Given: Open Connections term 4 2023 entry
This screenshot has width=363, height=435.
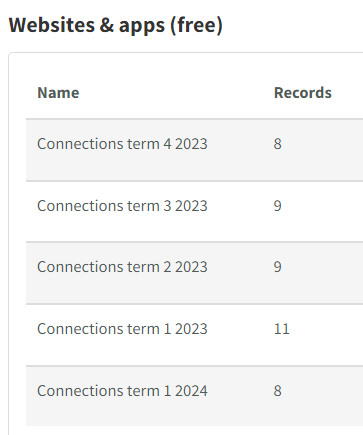Looking at the screenshot, I should click(x=122, y=144).
